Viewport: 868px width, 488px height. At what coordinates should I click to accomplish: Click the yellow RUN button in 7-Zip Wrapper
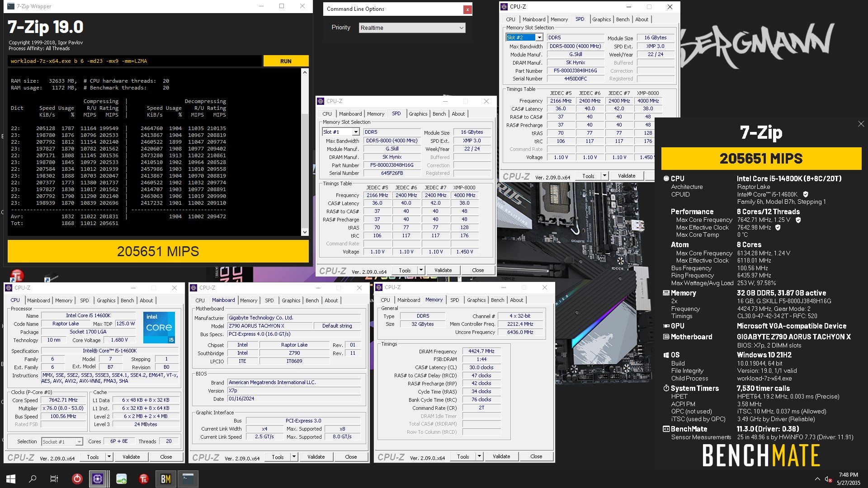(x=286, y=61)
